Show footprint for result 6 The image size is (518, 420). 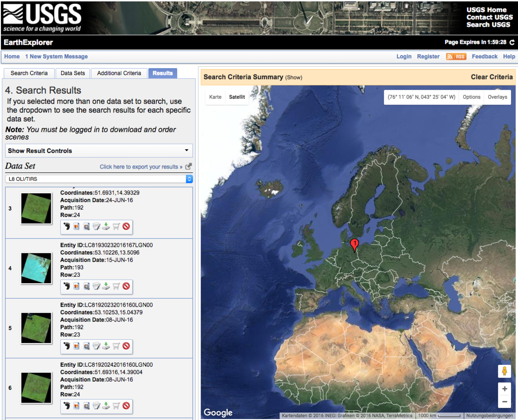pyautogui.click(x=67, y=406)
